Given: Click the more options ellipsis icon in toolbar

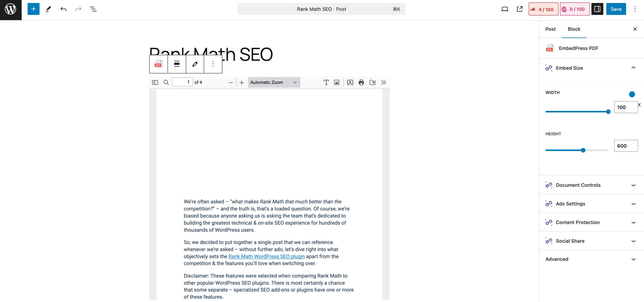Looking at the screenshot, I should [x=213, y=64].
